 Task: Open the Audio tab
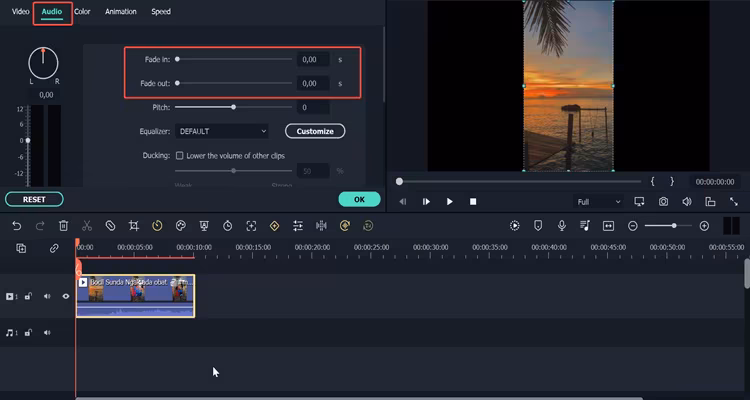pos(52,11)
